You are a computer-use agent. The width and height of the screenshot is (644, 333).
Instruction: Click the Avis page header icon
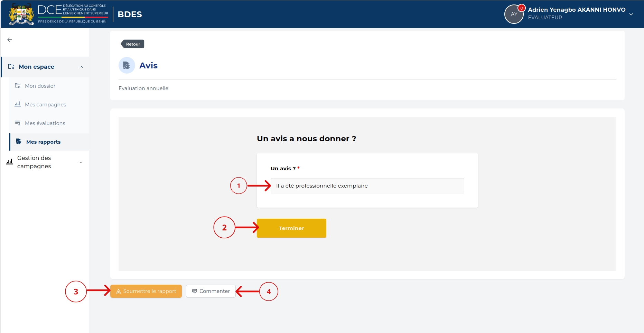pos(127,65)
